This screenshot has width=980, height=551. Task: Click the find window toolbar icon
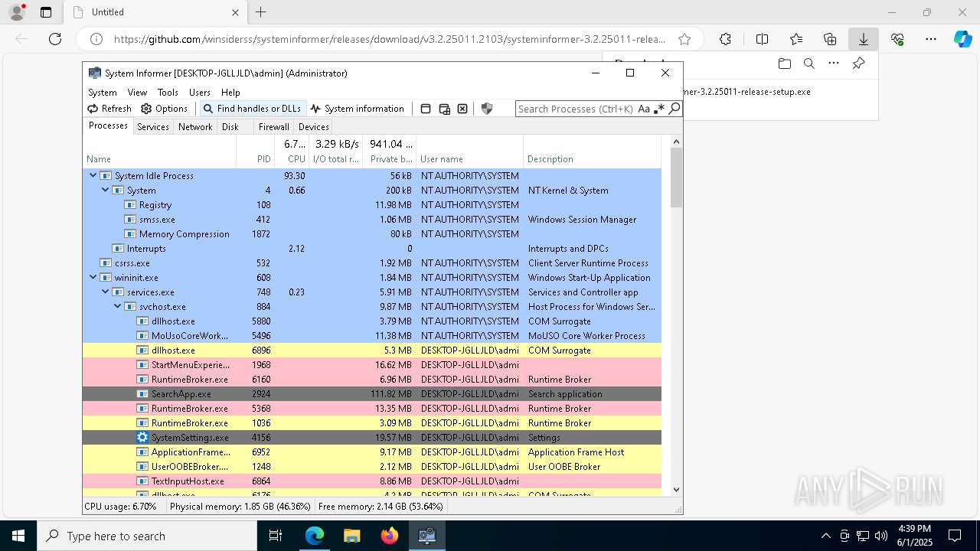[426, 109]
